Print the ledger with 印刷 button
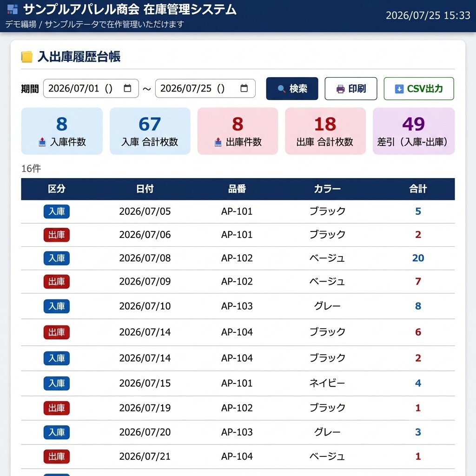 pyautogui.click(x=351, y=89)
